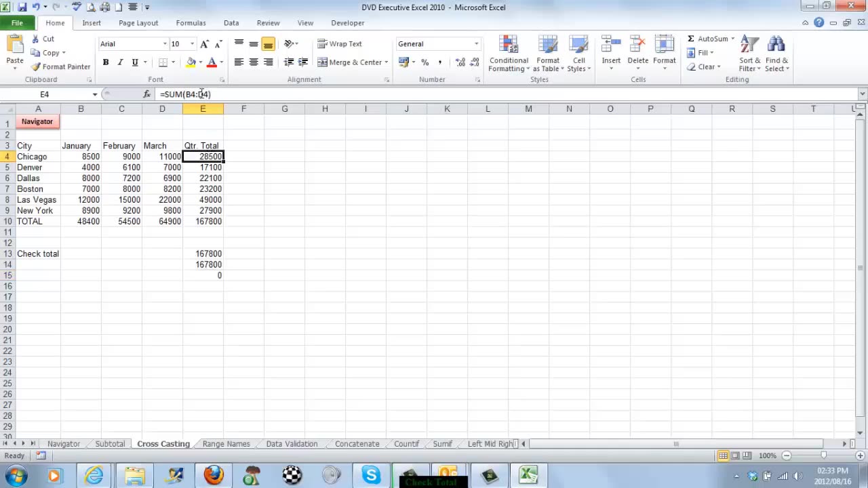Image resolution: width=868 pixels, height=488 pixels.
Task: Apply the red font color
Action: click(x=212, y=62)
